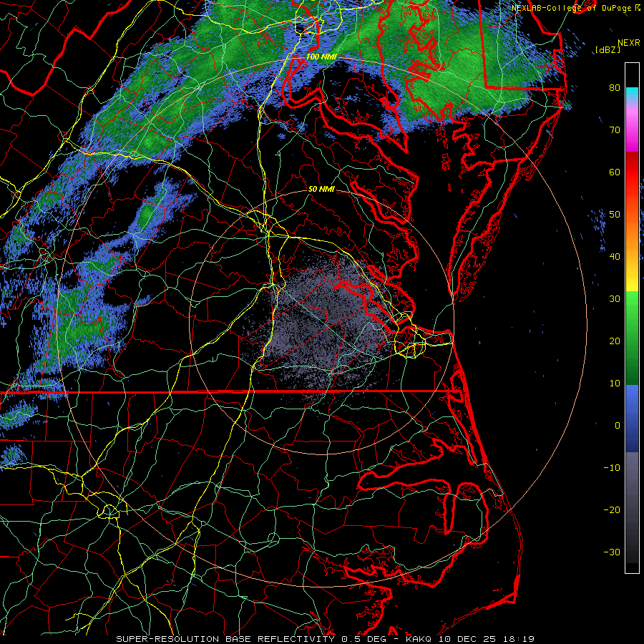The width and height of the screenshot is (644, 644).
Task: Click the 10 DEC 25 18:19 timestamp
Action: click(487, 639)
